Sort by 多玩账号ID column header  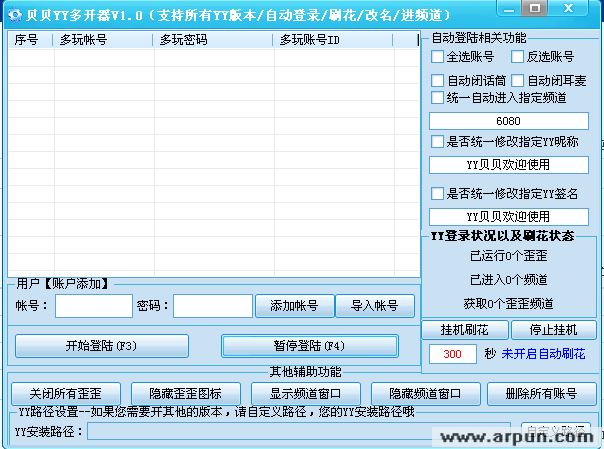tap(333, 40)
